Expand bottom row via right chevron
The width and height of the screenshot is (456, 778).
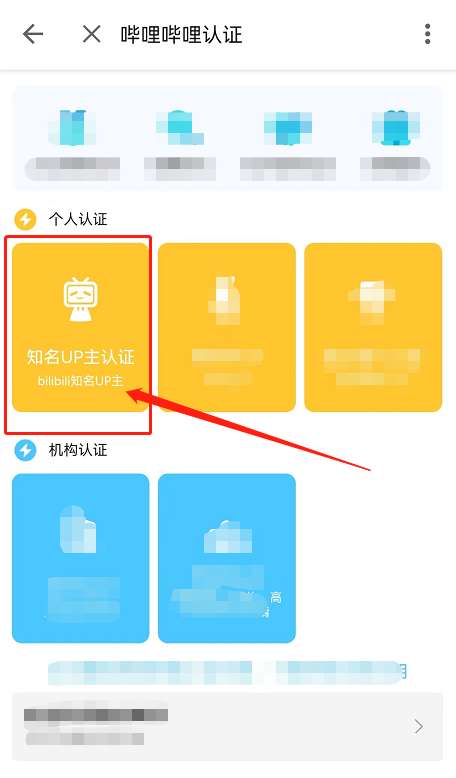(419, 726)
